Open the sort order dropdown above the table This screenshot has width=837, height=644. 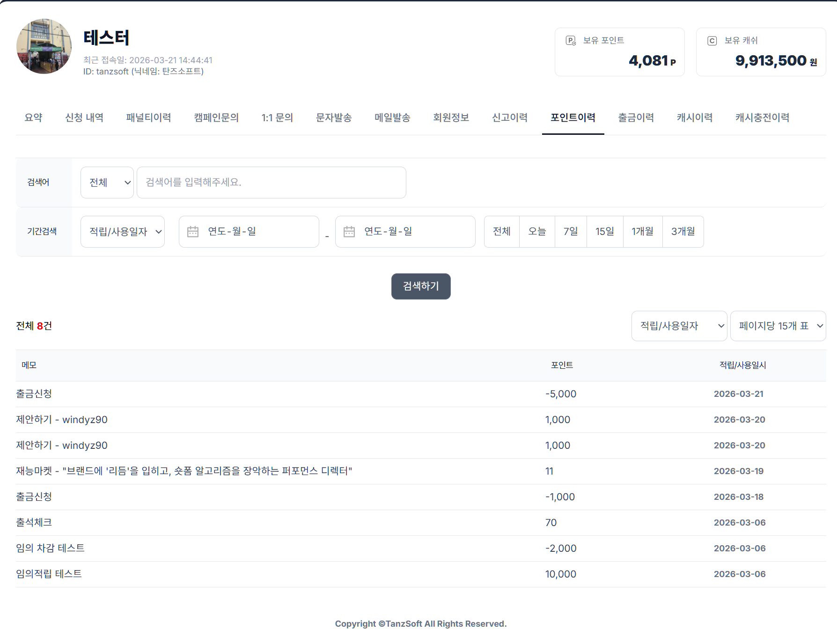(679, 326)
